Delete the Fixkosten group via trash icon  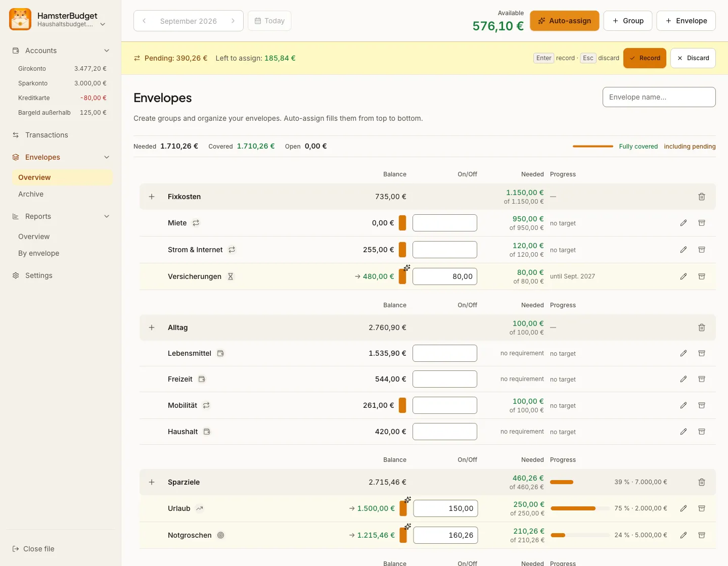point(702,197)
